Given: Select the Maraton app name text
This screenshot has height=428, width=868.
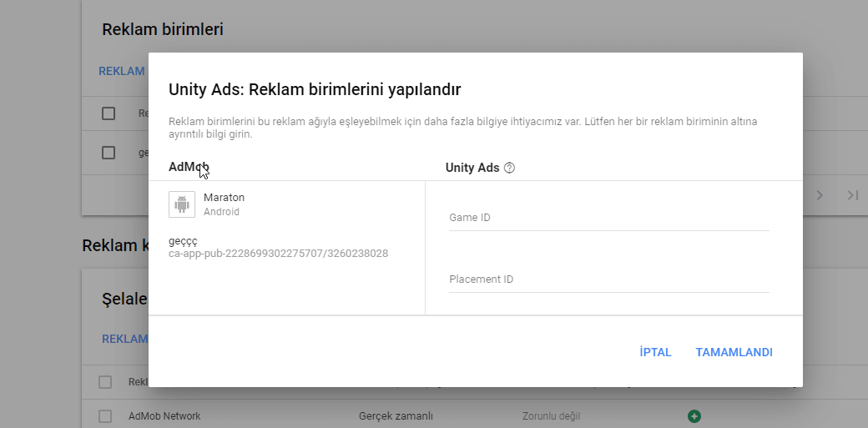Looking at the screenshot, I should tap(225, 197).
